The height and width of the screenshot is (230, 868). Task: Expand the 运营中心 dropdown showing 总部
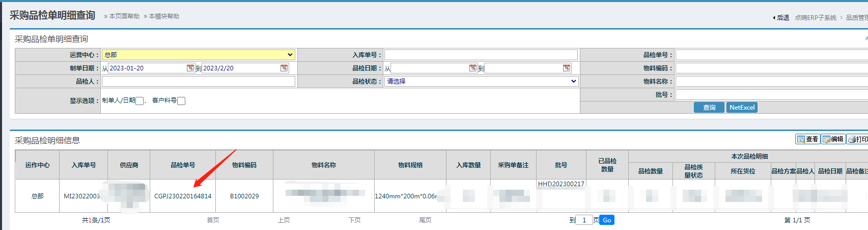pos(198,55)
